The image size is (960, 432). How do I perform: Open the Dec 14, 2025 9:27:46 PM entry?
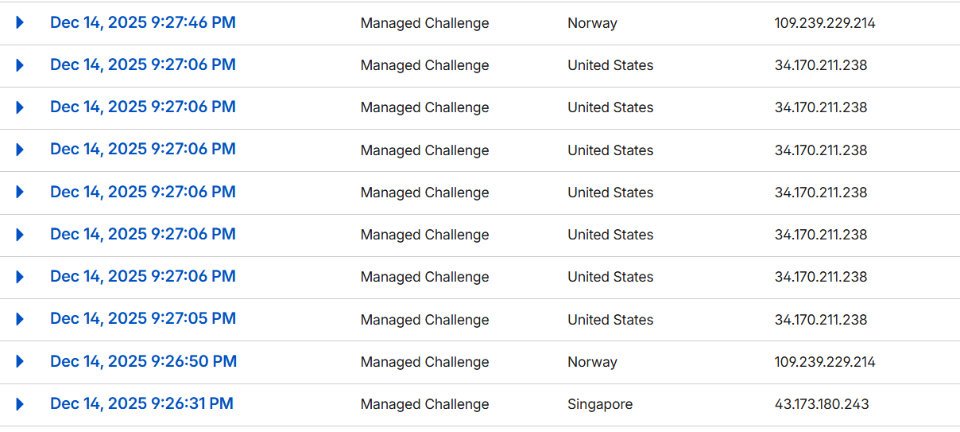pyautogui.click(x=143, y=22)
